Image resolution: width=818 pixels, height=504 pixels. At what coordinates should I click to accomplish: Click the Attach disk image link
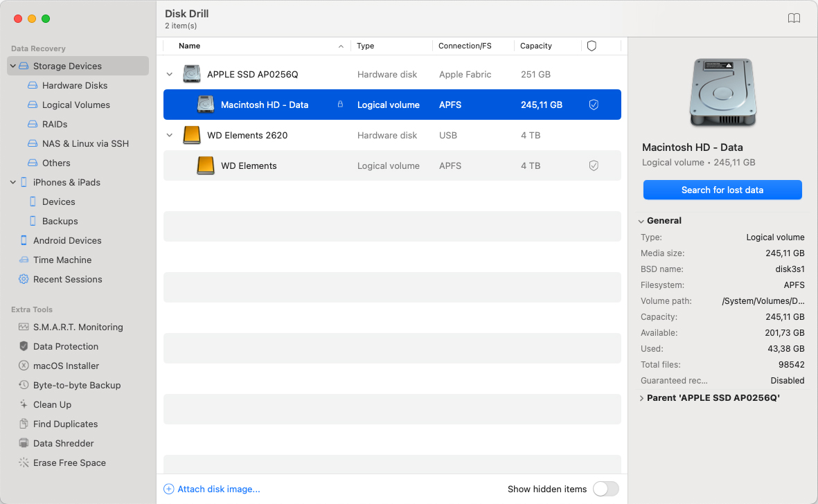pyautogui.click(x=219, y=489)
